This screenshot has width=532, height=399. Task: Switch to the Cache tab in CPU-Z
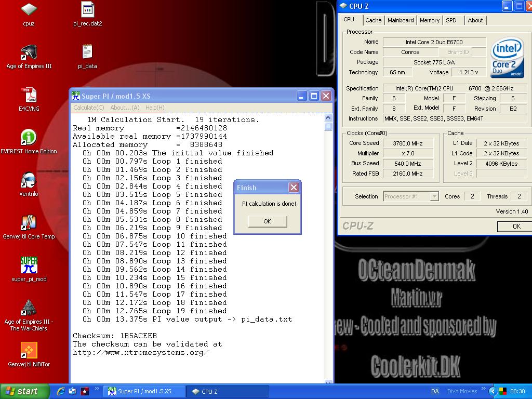click(x=373, y=20)
